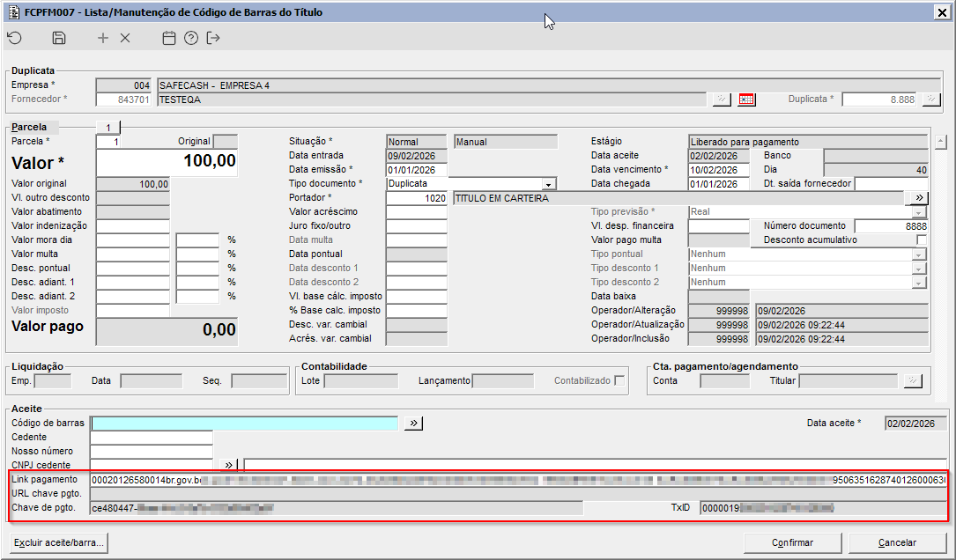This screenshot has height=560, width=956.
Task: Click the Valor field showing 100,00
Action: tap(167, 162)
